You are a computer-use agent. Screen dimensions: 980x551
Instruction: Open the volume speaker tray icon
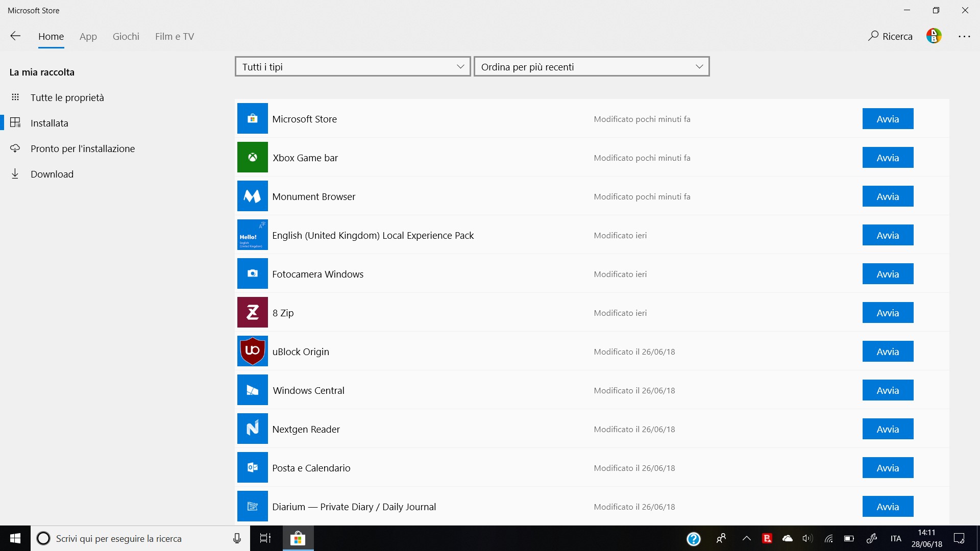(x=807, y=538)
